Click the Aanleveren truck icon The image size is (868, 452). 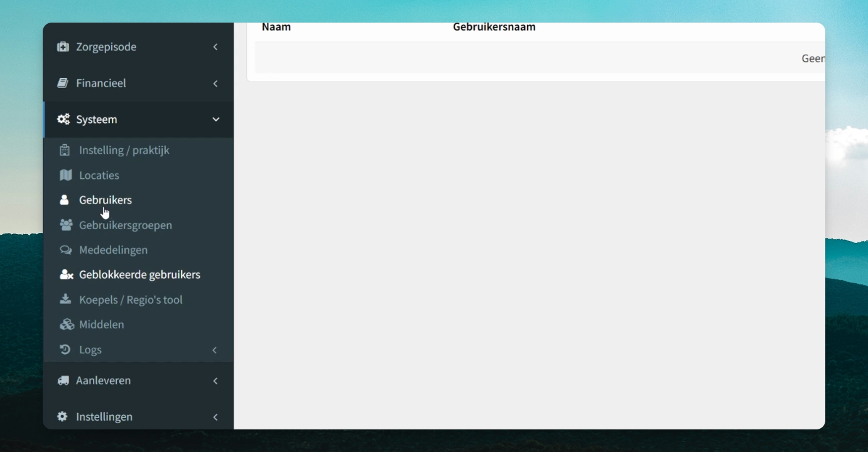[x=63, y=380]
